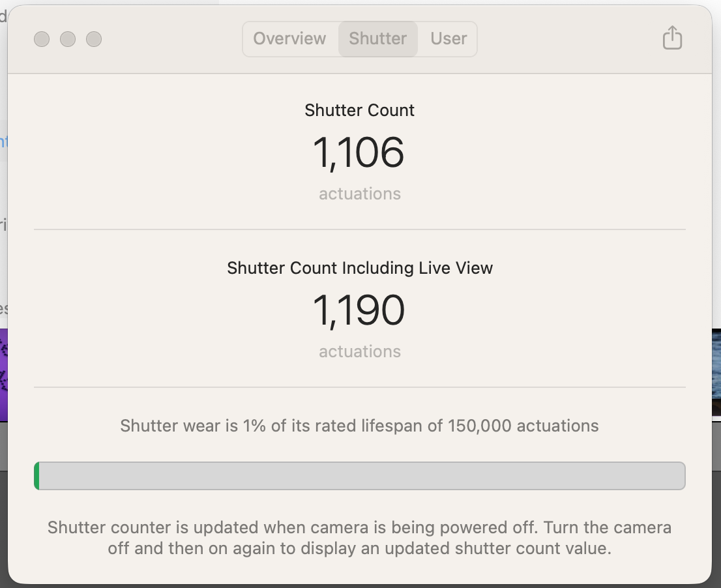Open the User tab
This screenshot has width=721, height=588.
(x=449, y=38)
